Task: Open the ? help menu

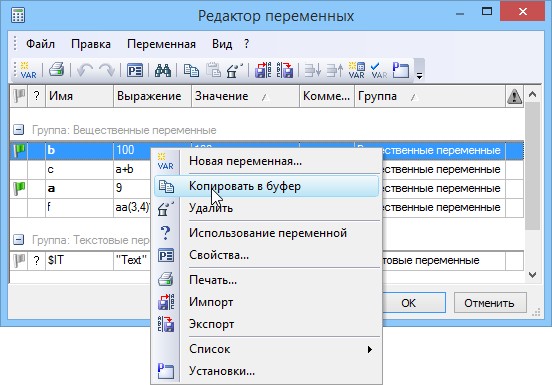Action: click(x=246, y=44)
